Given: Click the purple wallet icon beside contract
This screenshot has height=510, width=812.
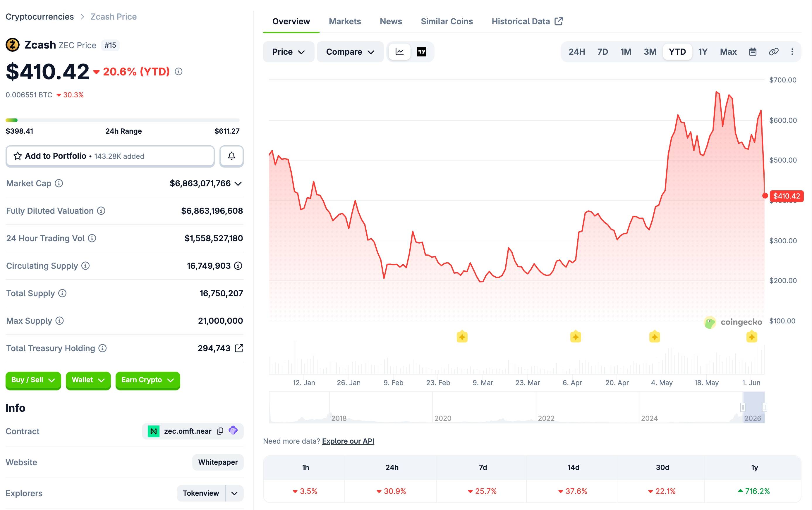Looking at the screenshot, I should click(x=233, y=430).
